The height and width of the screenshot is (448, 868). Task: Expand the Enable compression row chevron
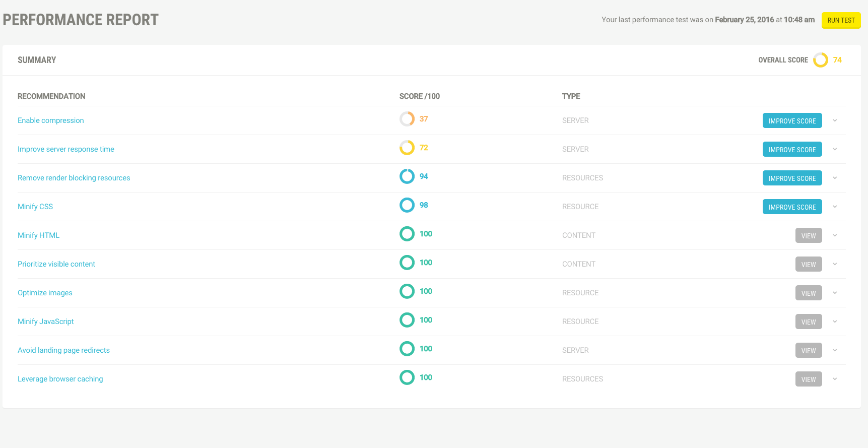click(x=835, y=120)
